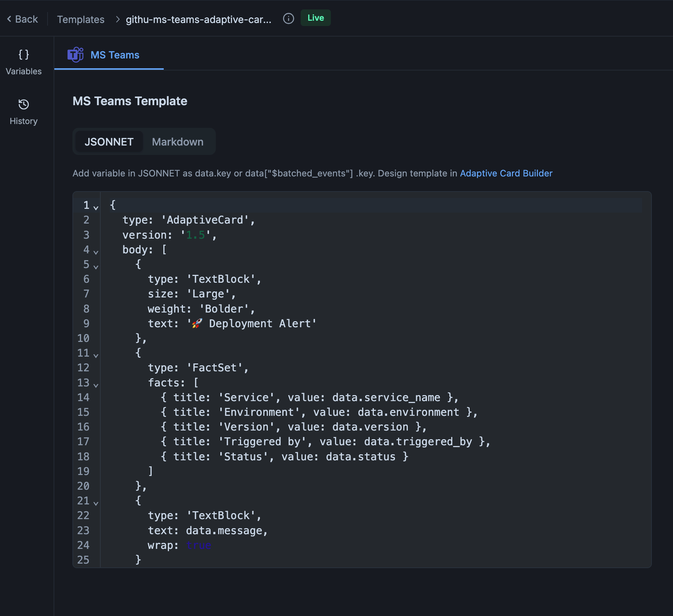Click the 'Deployment Alert' text line
The height and width of the screenshot is (616, 673).
coord(232,324)
